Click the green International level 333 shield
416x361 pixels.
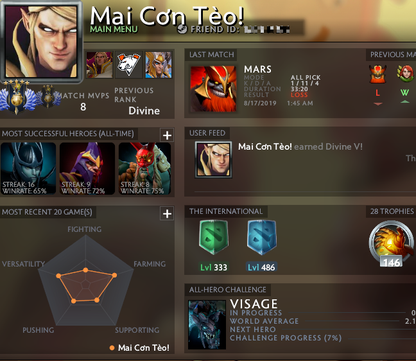pyautogui.click(x=214, y=238)
